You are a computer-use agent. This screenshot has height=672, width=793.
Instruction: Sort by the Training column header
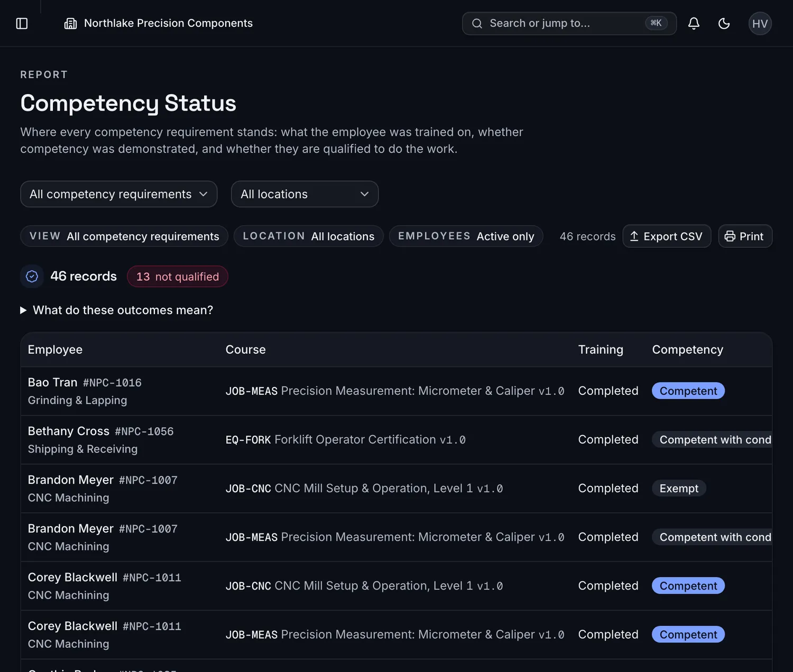click(x=601, y=349)
